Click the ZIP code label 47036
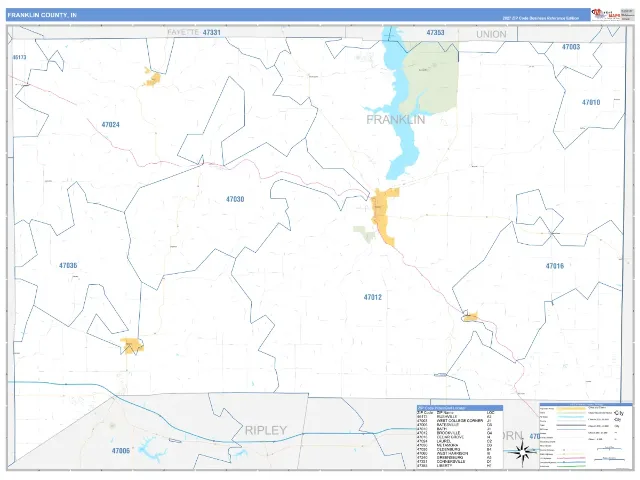The width and height of the screenshot is (640, 480). (68, 266)
